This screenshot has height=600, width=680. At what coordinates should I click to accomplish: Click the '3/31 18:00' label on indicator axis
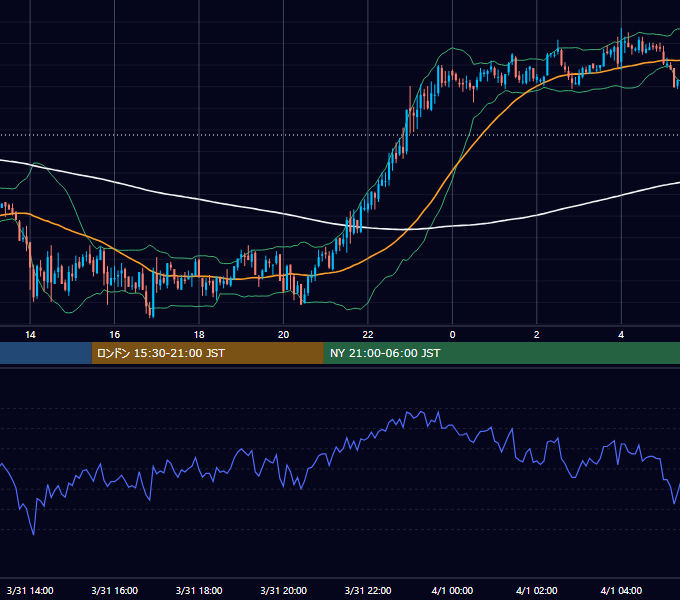[199, 590]
